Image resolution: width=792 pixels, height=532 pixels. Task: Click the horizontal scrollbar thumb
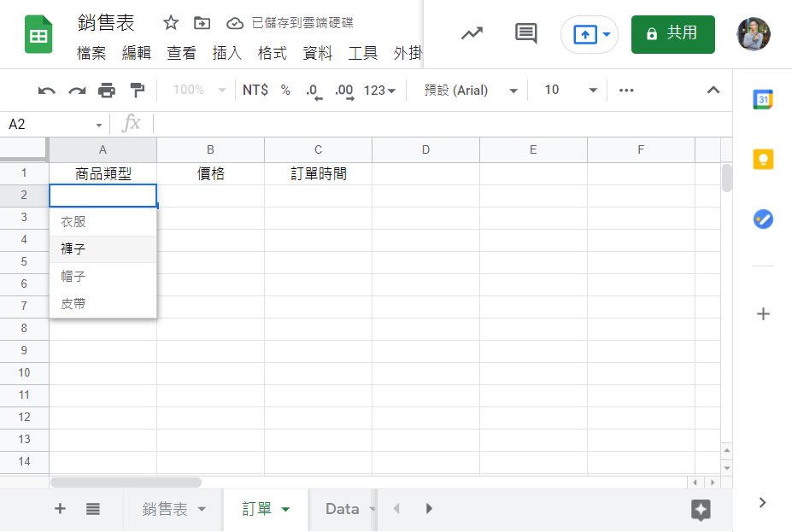tap(126, 482)
